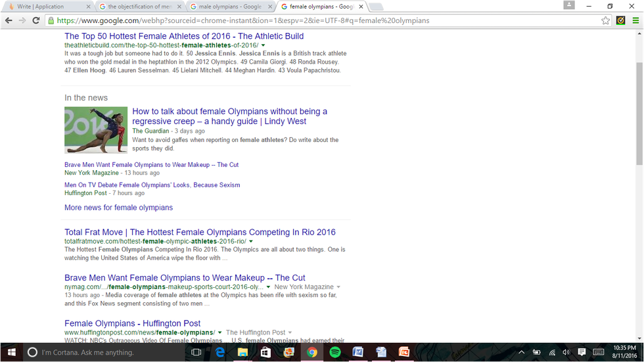The width and height of the screenshot is (644, 362).
Task: Bookmark this page using the star icon
Action: (605, 20)
